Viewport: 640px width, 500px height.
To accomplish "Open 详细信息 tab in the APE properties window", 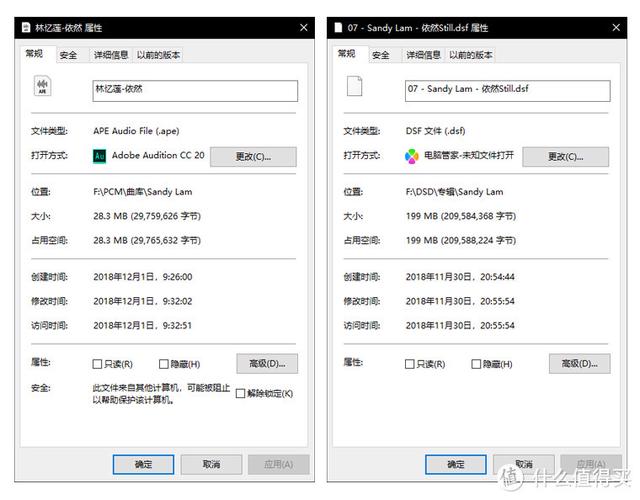I will pos(111,55).
